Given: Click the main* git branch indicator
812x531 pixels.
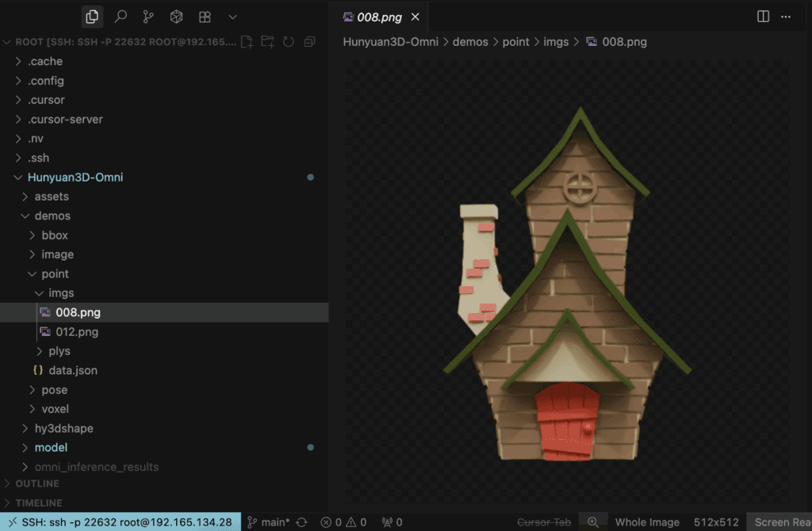Looking at the screenshot, I should [268, 522].
